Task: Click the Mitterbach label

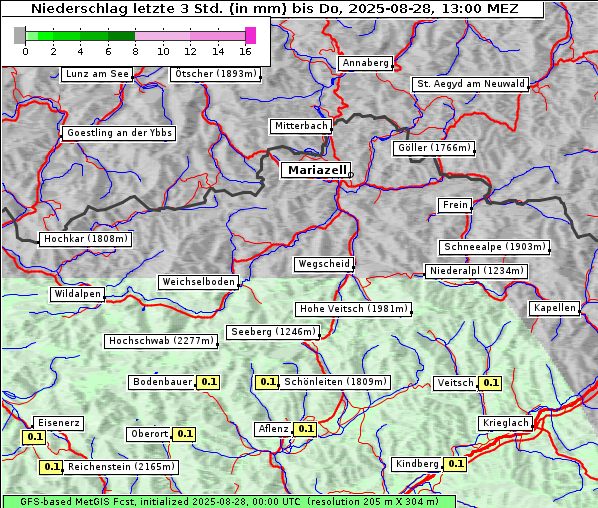Action: pos(301,126)
